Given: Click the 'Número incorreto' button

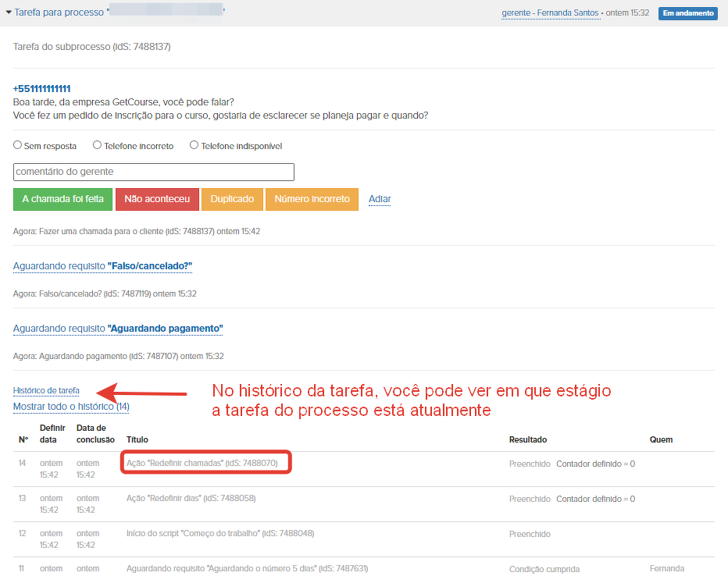Looking at the screenshot, I should [x=312, y=199].
